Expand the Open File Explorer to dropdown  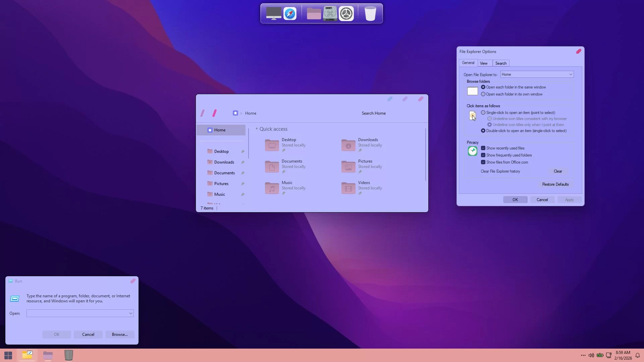(570, 74)
